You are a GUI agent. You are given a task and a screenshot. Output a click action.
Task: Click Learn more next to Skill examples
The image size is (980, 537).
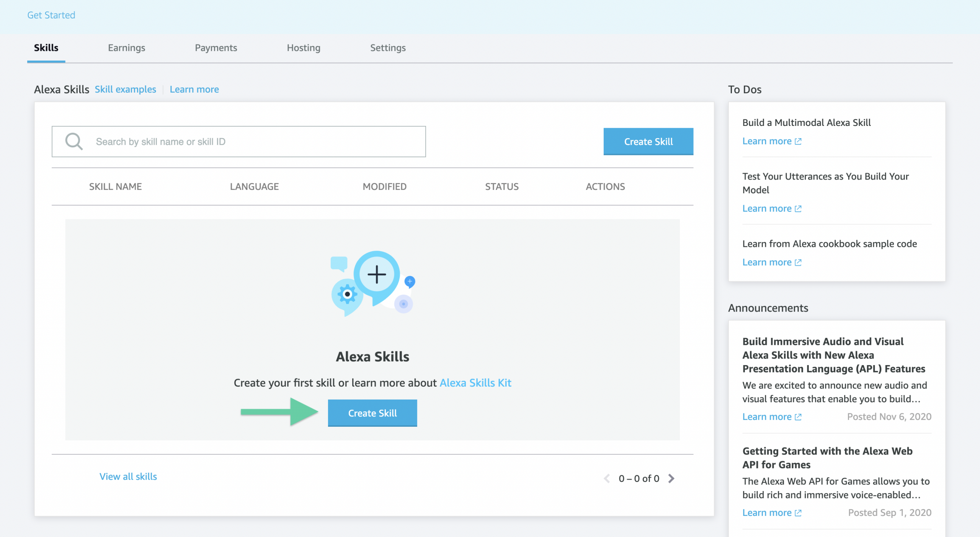[194, 89]
